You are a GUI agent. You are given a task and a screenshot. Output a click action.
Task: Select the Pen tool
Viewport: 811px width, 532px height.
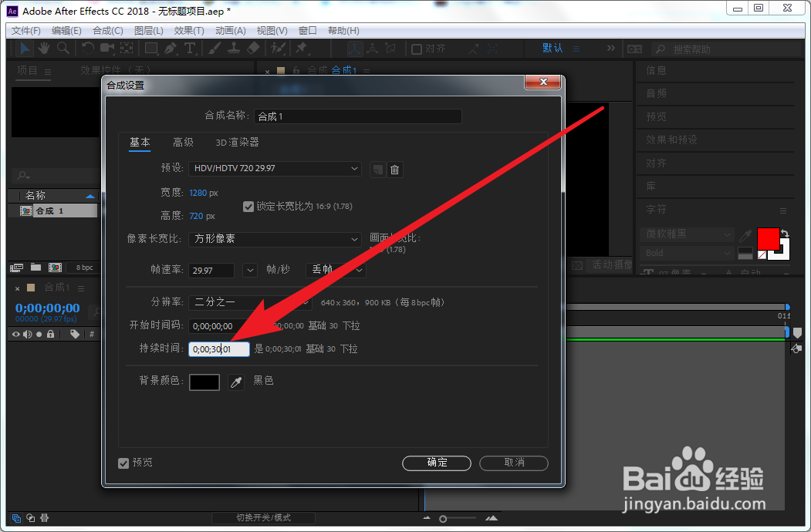[171, 49]
